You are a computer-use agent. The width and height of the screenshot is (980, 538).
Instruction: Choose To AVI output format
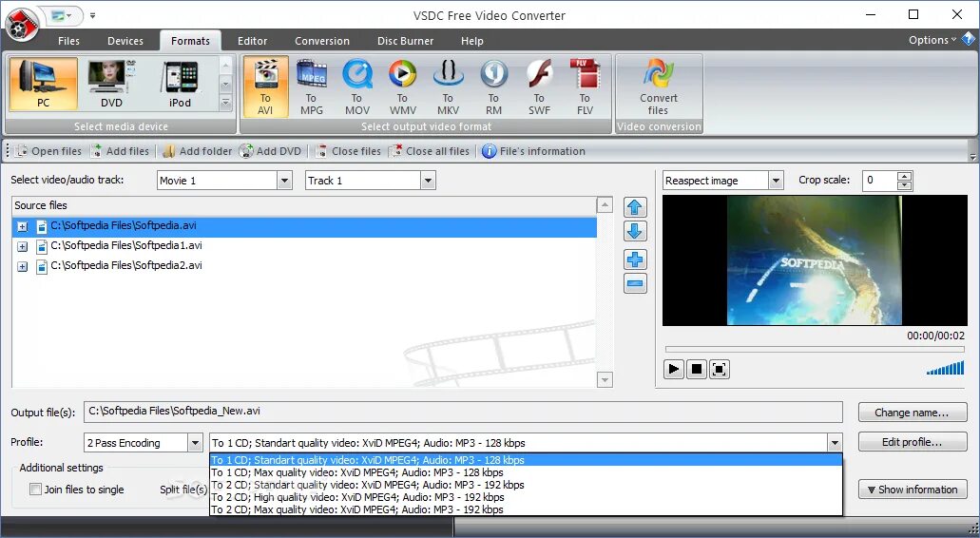pos(265,86)
